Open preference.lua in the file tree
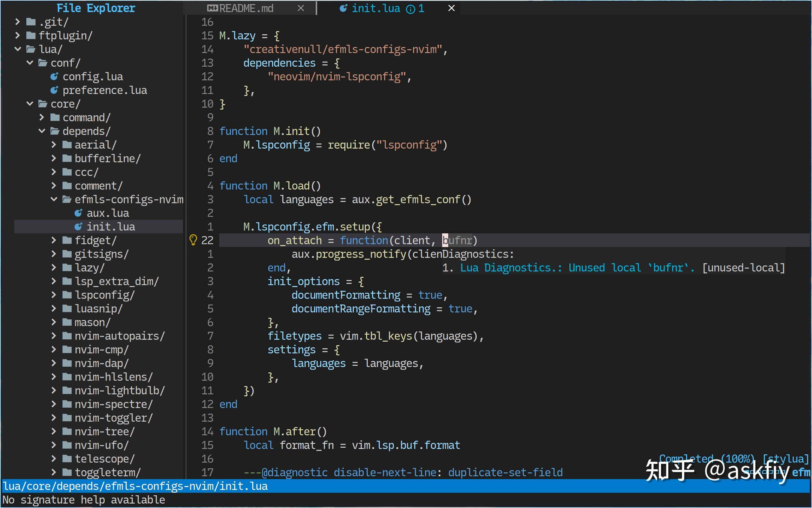The width and height of the screenshot is (812, 508). (105, 90)
